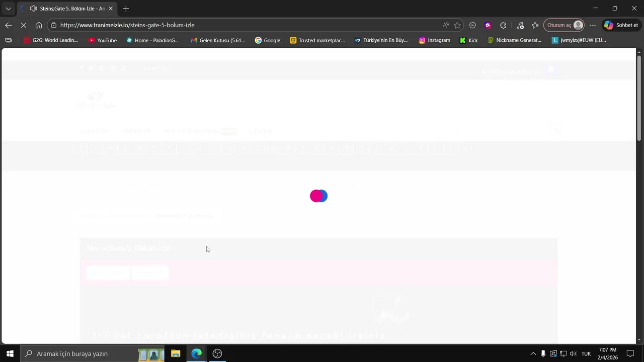The height and width of the screenshot is (362, 644).
Task: Click the round icon right of the favorites star
Action: (472, 25)
